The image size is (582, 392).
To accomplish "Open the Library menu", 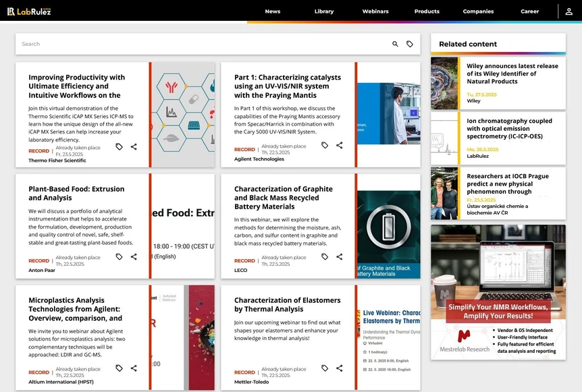I will (x=324, y=11).
